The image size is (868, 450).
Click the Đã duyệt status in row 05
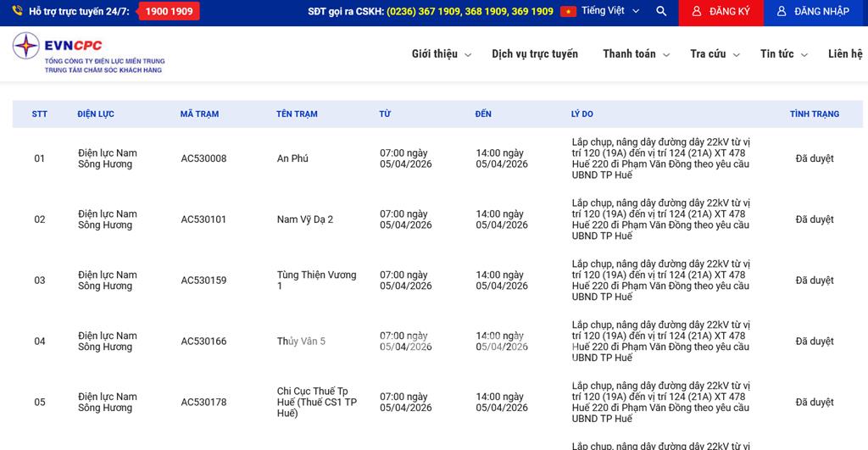814,403
